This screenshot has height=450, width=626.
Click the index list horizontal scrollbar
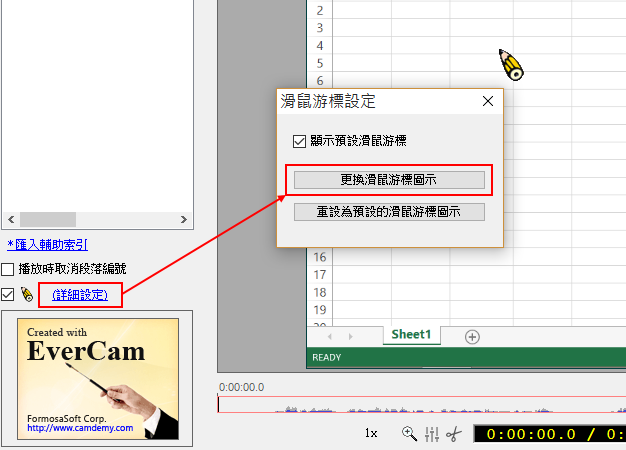tap(97, 219)
